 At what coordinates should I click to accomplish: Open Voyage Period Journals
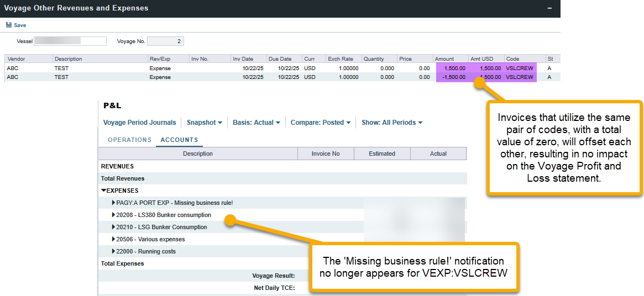coord(139,123)
